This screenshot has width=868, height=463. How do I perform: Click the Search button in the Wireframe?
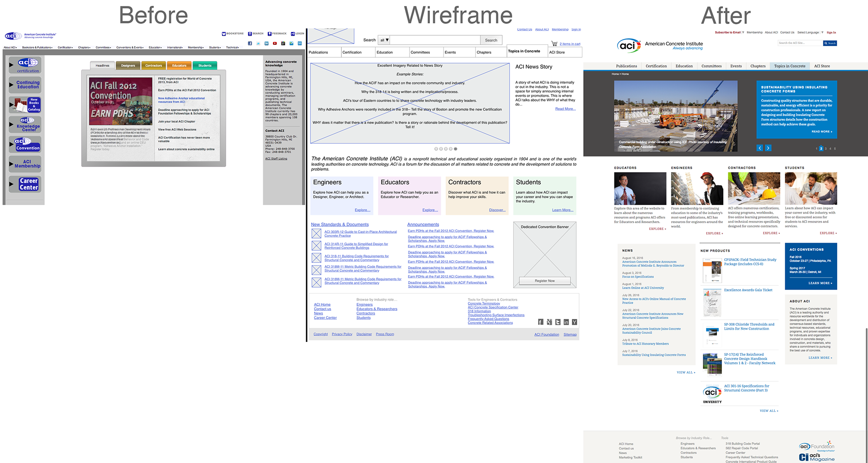coord(491,40)
